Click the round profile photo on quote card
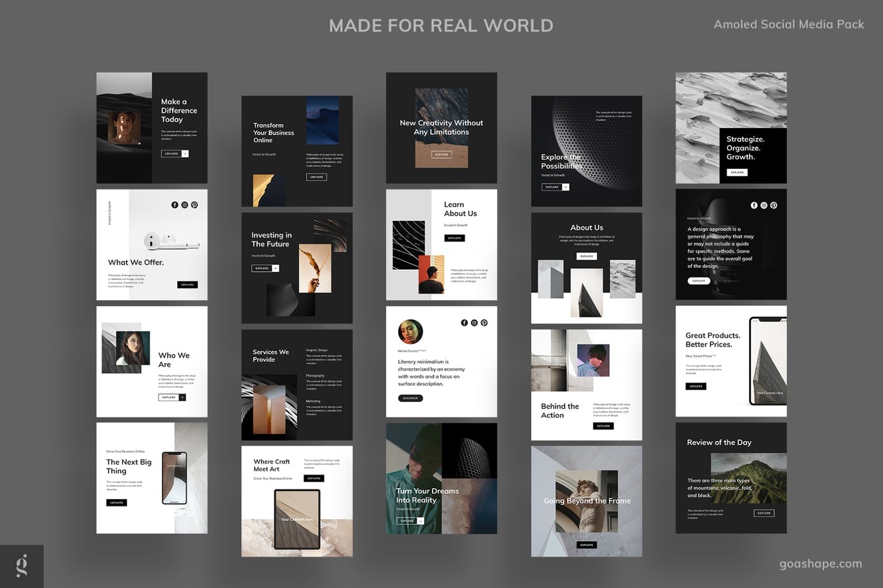The width and height of the screenshot is (883, 588). click(x=411, y=332)
